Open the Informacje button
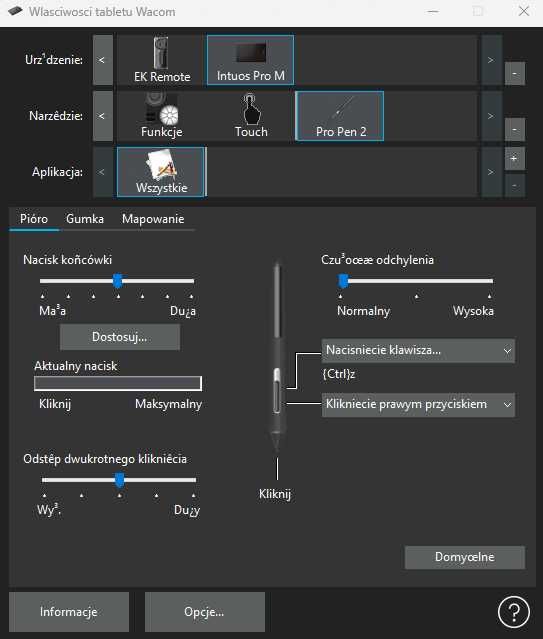Viewport: 543px width, 639px height. click(69, 612)
